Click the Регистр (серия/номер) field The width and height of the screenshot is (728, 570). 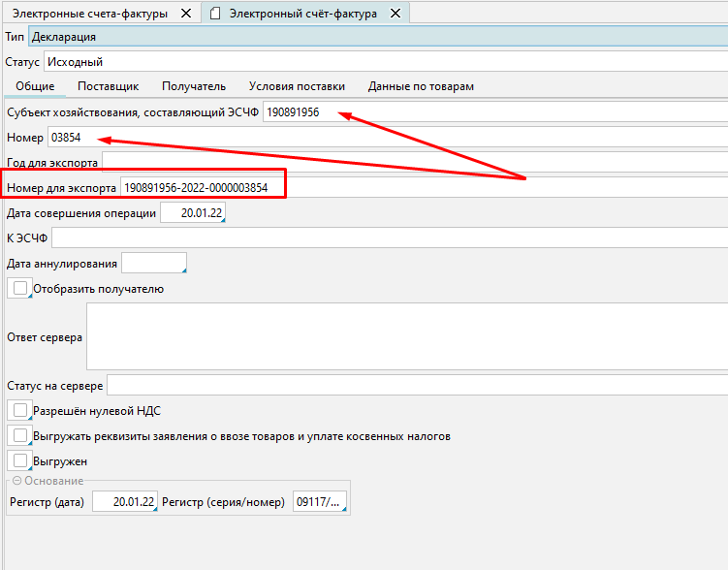coord(318,502)
